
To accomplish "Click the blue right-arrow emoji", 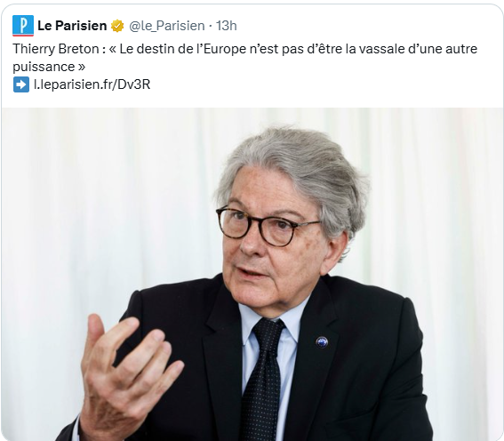I will tap(21, 84).
